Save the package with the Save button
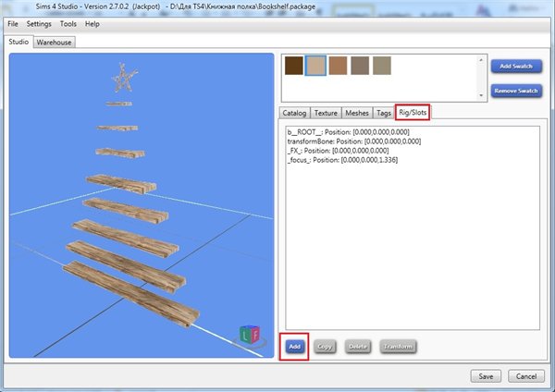Screen dimensions: 555x392 pos(486,376)
